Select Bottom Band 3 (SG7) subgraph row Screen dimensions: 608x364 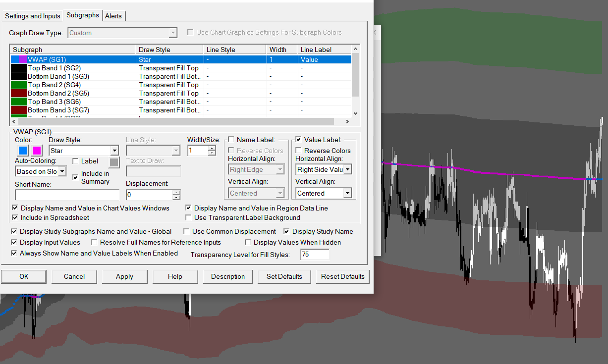point(58,110)
